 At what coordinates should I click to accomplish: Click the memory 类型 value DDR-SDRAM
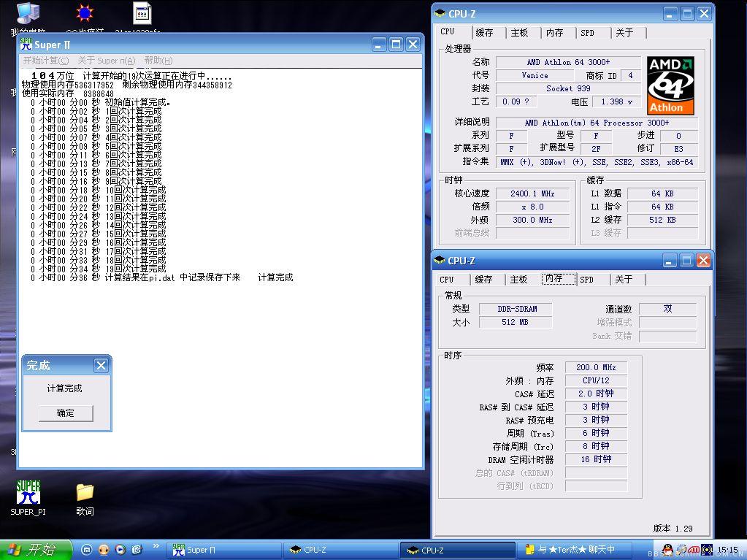pyautogui.click(x=516, y=309)
